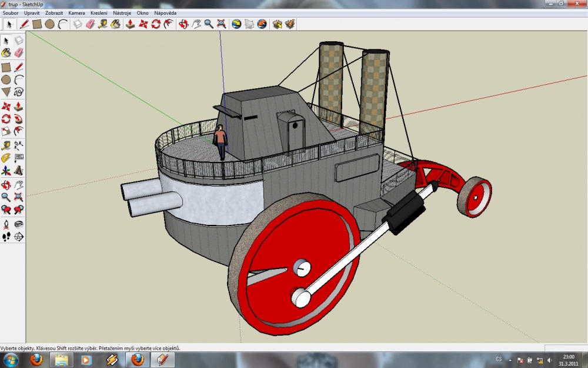Go to the next camera view
Viewport: 588px width, 368px height.
18,210
